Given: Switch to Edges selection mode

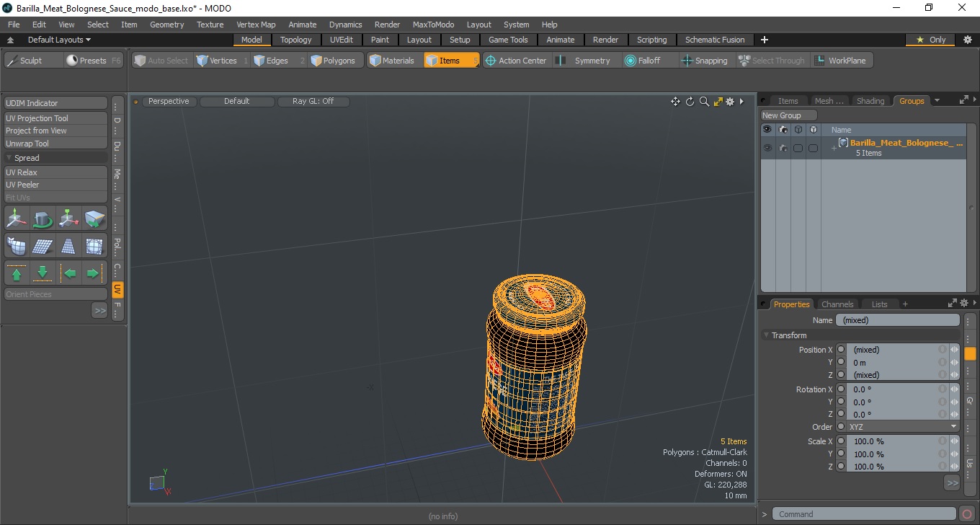Looking at the screenshot, I should point(279,61).
